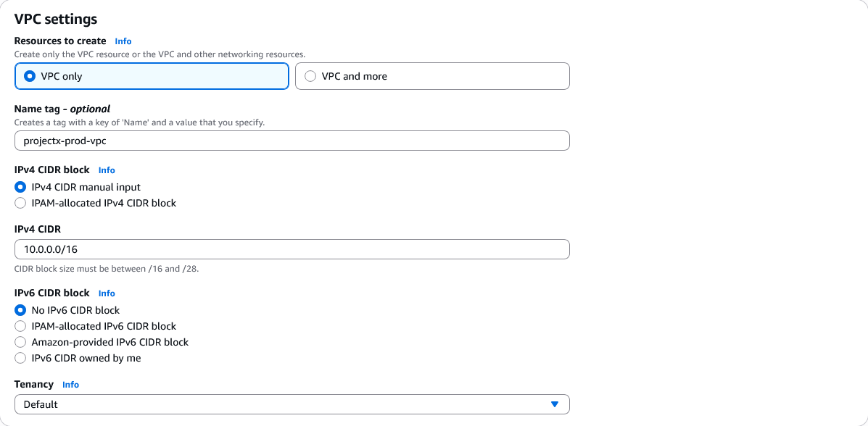This screenshot has width=868, height=426.
Task: Select IPv6 CIDR owned by me
Action: tap(20, 358)
